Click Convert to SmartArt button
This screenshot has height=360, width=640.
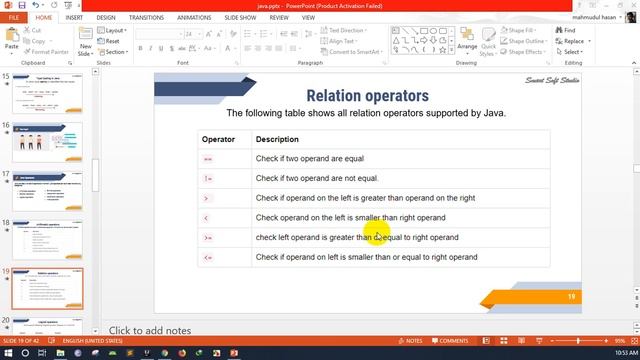pos(351,52)
